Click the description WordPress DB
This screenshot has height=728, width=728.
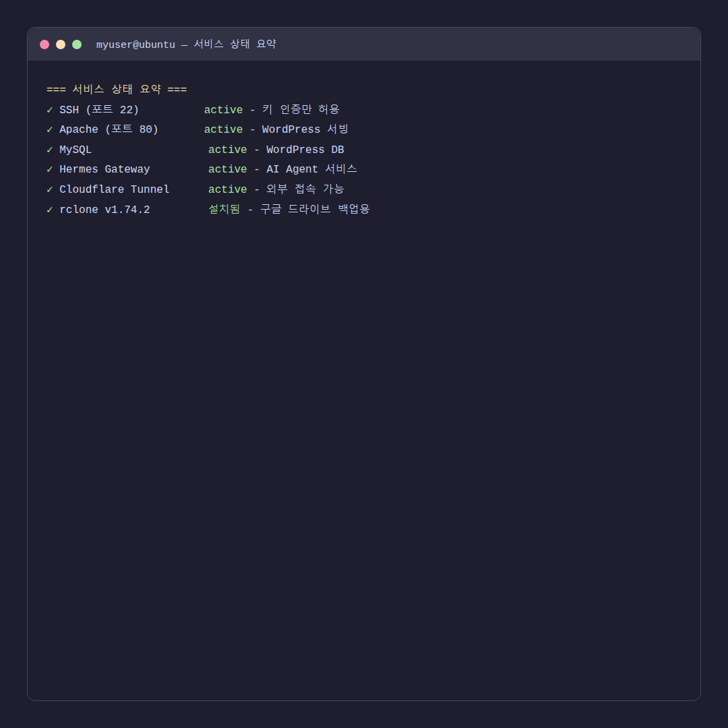305,150
